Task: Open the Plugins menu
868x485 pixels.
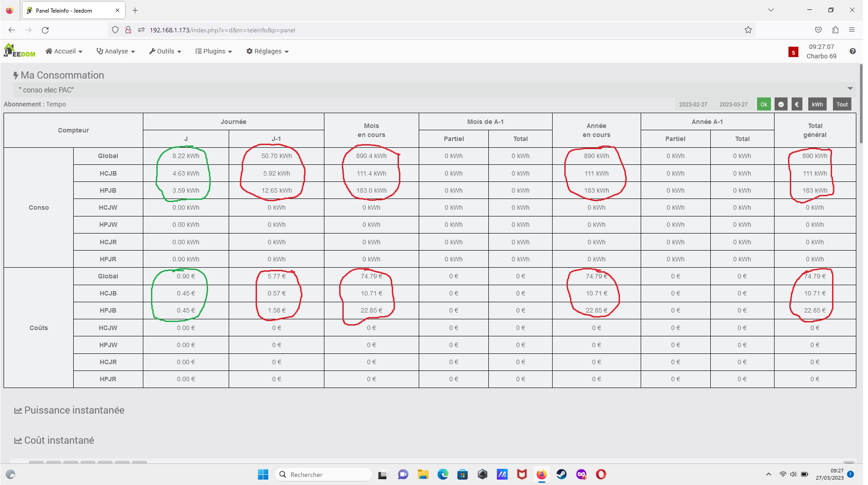Action: tap(214, 52)
